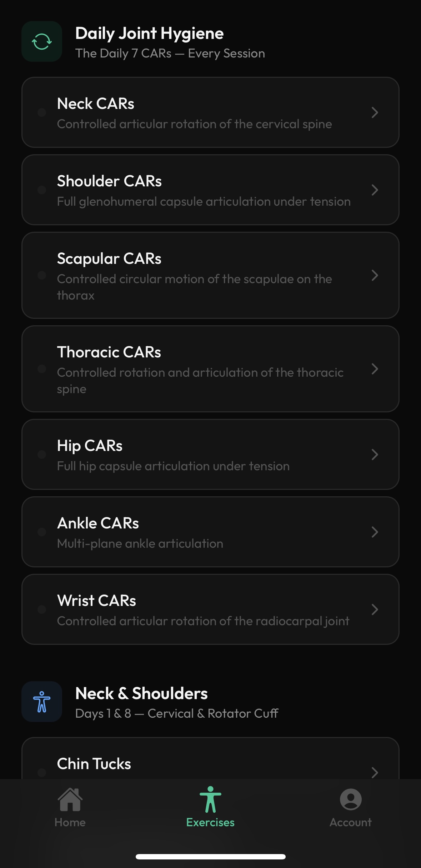The width and height of the screenshot is (421, 868).
Task: Go to the Account tab
Action: click(351, 822)
